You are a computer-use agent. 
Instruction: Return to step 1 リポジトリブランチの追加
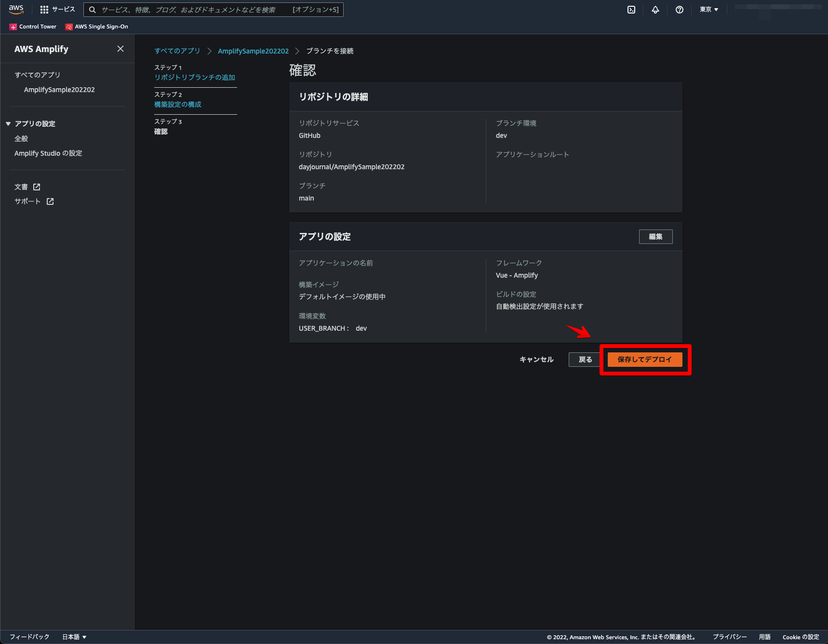tap(195, 77)
